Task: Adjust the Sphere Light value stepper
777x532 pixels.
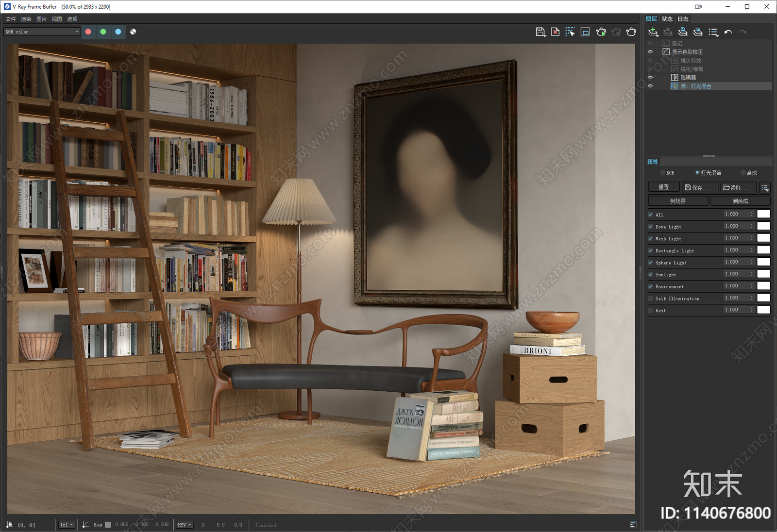Action: pos(752,262)
